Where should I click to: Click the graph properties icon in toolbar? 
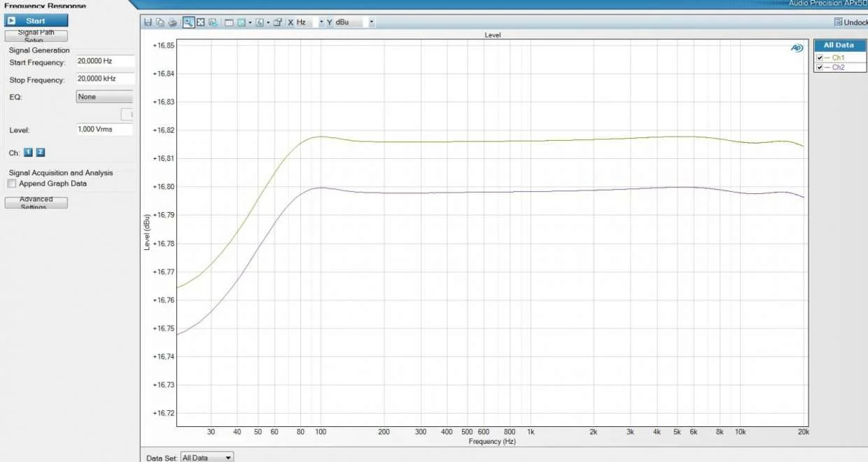coord(277,22)
